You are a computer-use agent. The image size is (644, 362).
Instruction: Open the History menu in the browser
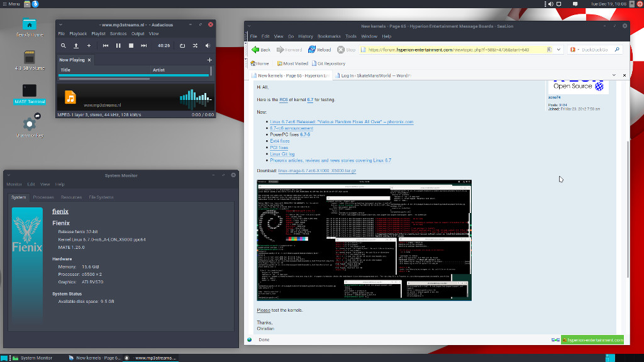(x=306, y=36)
